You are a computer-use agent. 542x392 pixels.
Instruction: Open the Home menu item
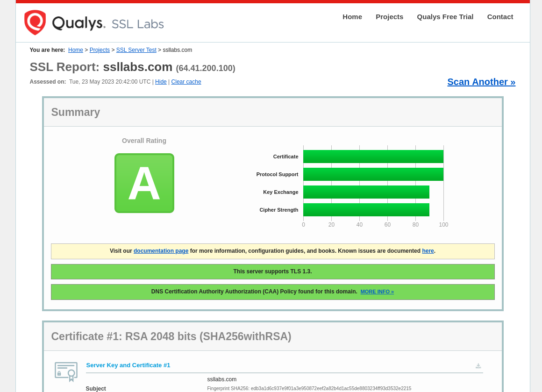(352, 17)
